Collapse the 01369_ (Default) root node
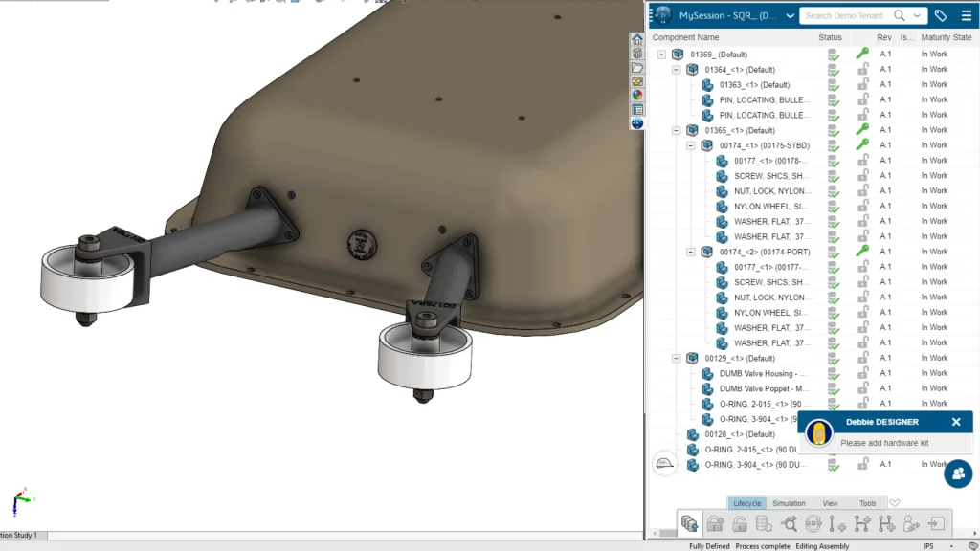Viewport: 980px width, 551px height. (x=661, y=55)
